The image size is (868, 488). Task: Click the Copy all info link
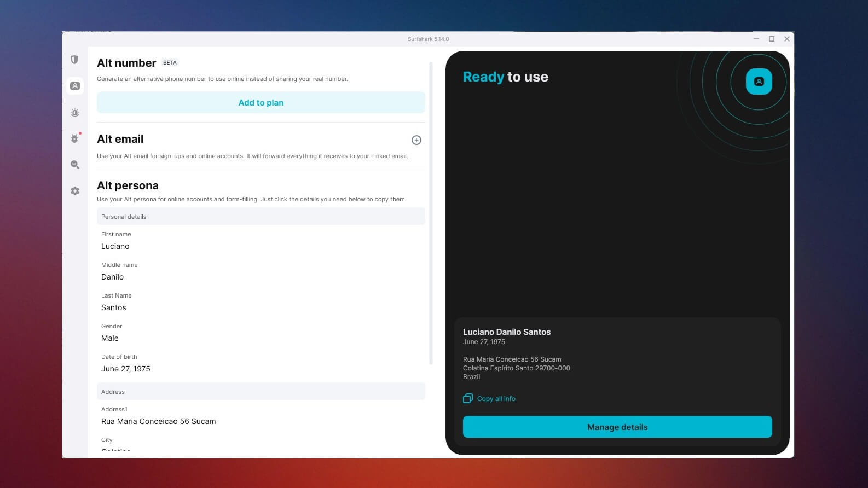click(496, 399)
